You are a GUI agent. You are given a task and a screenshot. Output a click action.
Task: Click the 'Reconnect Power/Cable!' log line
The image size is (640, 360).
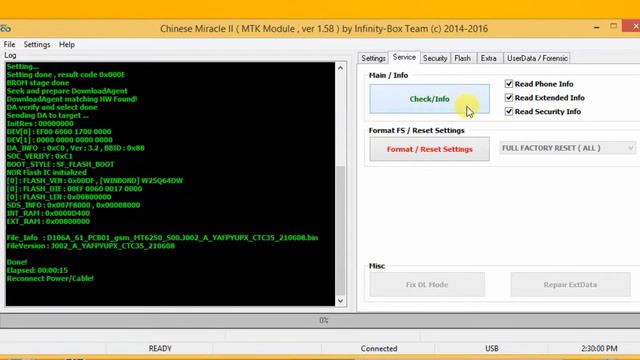tap(50, 278)
